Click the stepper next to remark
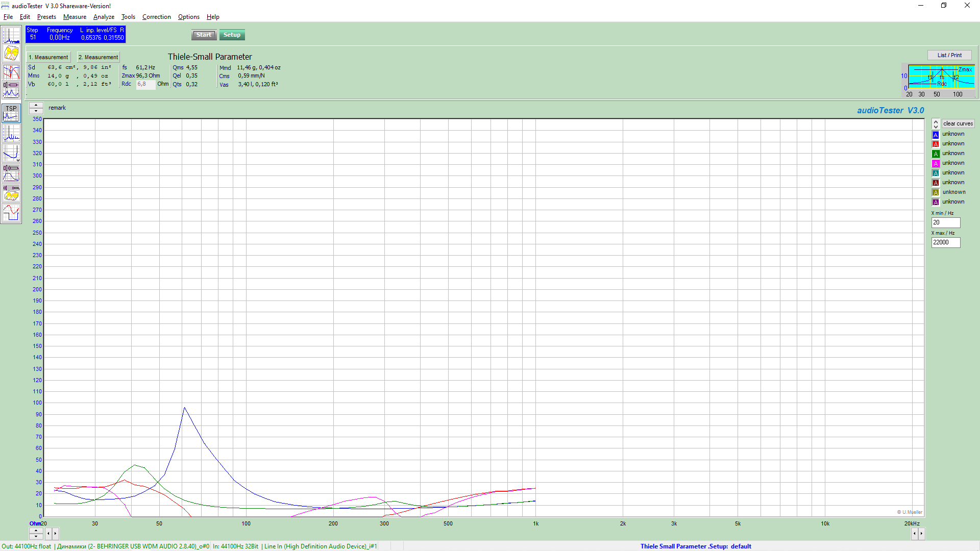The width and height of the screenshot is (980, 551). pos(36,108)
